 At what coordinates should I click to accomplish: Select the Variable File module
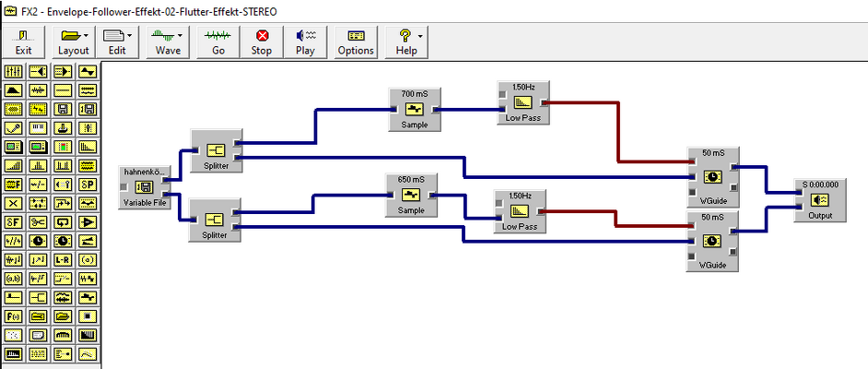pyautogui.click(x=145, y=186)
